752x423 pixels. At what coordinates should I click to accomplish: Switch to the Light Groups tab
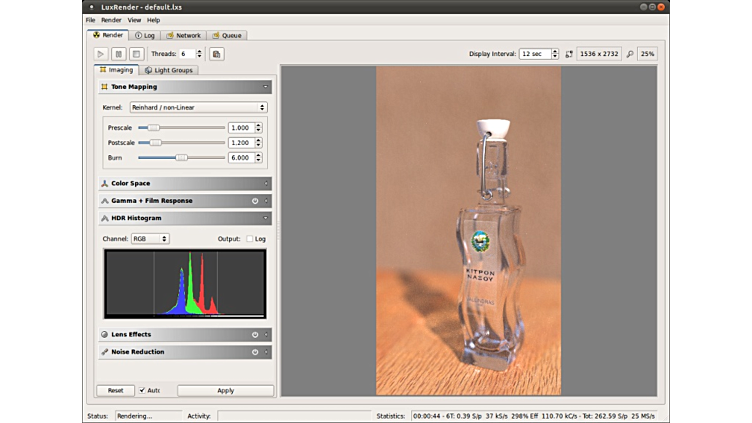point(170,70)
